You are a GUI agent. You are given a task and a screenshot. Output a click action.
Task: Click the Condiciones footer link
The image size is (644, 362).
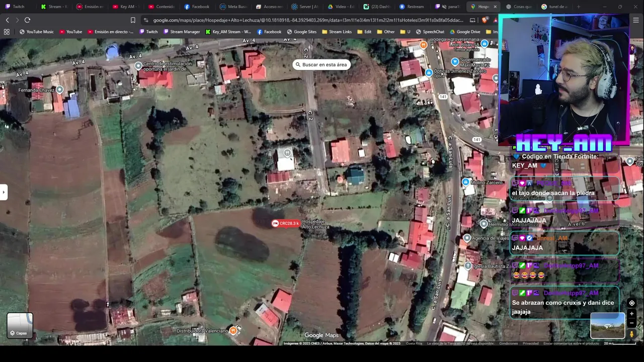coord(508,343)
